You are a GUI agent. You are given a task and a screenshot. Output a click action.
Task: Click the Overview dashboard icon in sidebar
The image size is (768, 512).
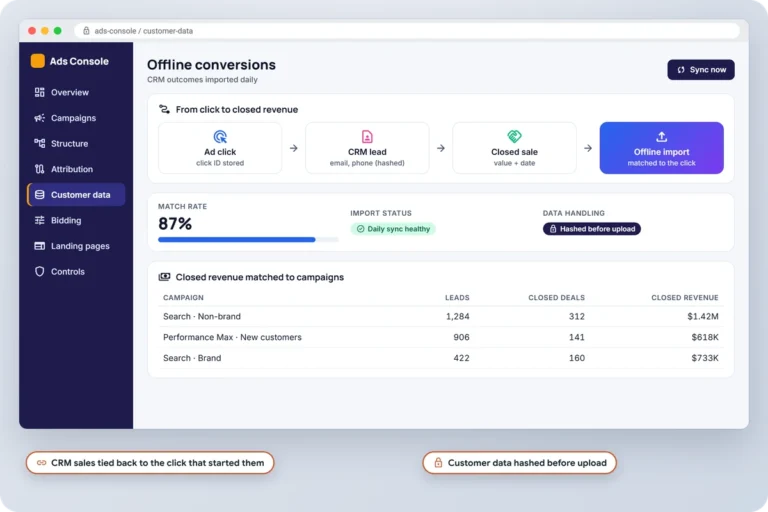click(40, 92)
